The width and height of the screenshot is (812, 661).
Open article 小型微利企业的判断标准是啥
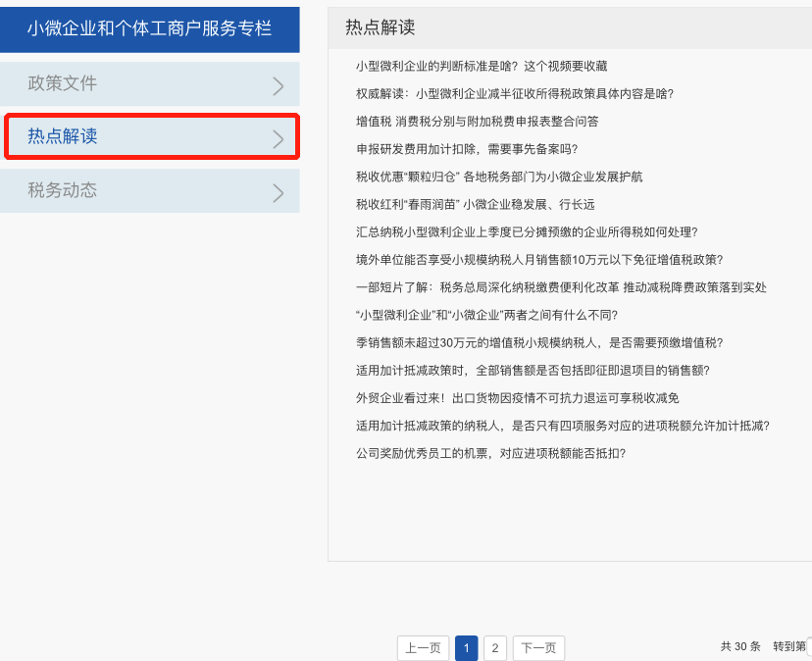pyautogui.click(x=482, y=67)
